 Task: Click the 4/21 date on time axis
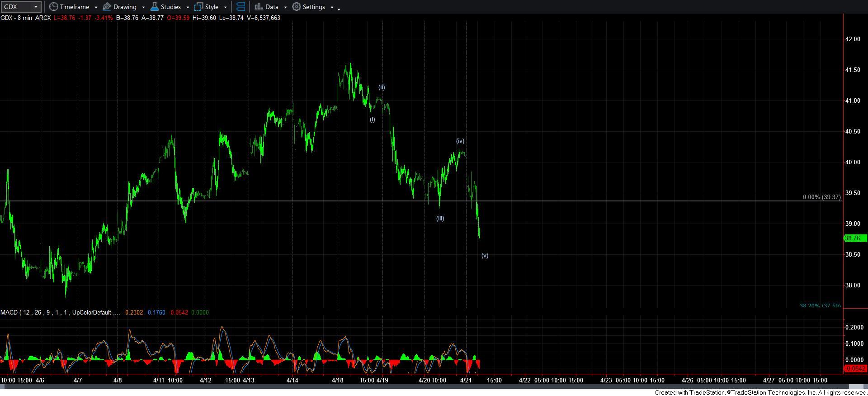pyautogui.click(x=466, y=380)
